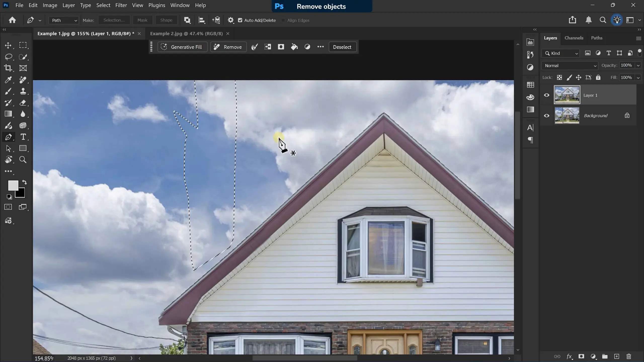Open Path alignment options
The height and width of the screenshot is (362, 644).
pyautogui.click(x=202, y=20)
